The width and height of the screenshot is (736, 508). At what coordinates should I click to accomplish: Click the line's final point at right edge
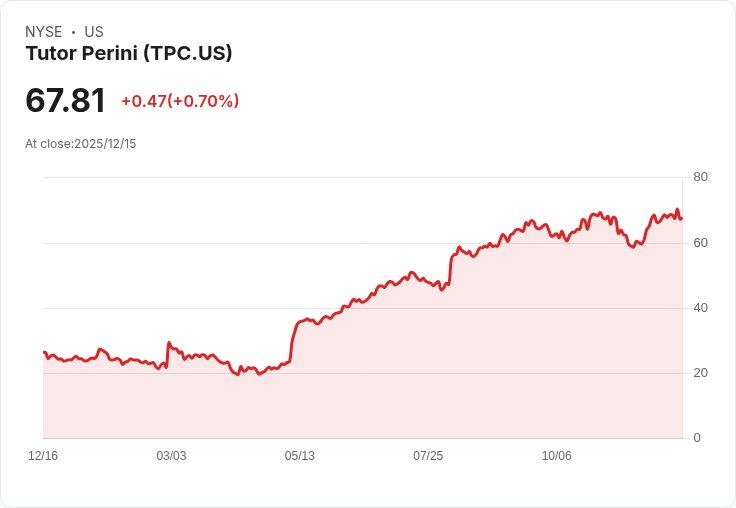click(682, 218)
